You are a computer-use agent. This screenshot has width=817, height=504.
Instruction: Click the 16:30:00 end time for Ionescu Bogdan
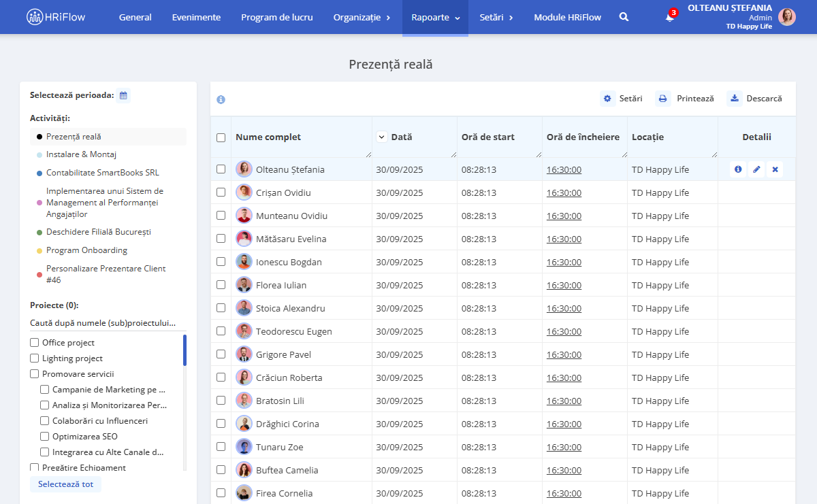pyautogui.click(x=564, y=262)
